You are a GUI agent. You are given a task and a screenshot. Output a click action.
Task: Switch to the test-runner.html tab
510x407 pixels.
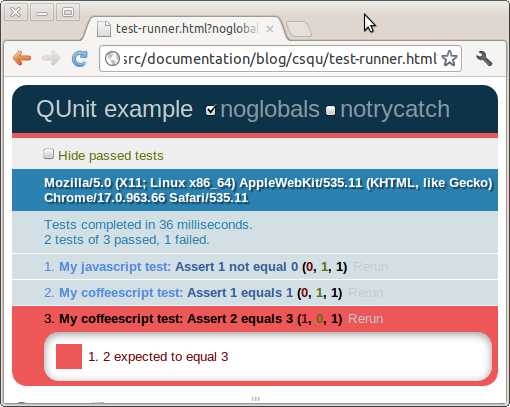click(185, 29)
